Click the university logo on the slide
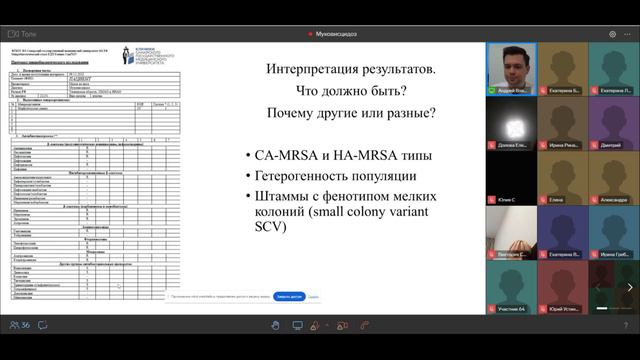The width and height of the screenshot is (640, 360). click(x=148, y=56)
